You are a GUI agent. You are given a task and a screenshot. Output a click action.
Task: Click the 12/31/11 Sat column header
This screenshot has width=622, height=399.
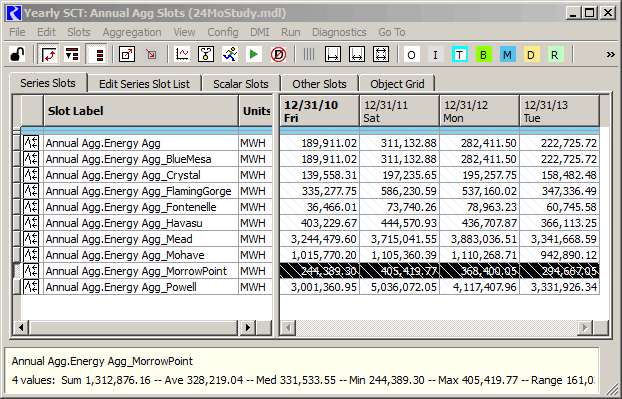pos(399,111)
